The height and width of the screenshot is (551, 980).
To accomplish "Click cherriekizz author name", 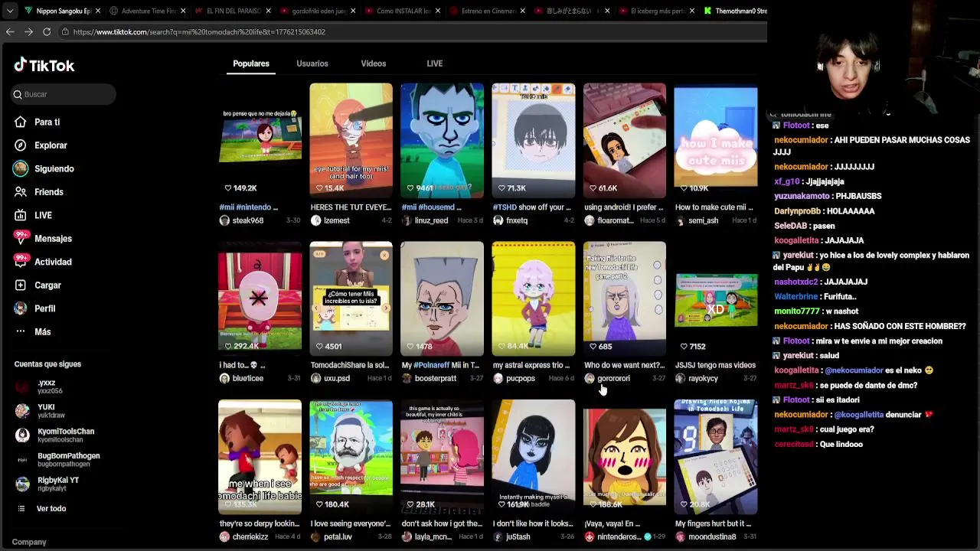I will point(250,536).
